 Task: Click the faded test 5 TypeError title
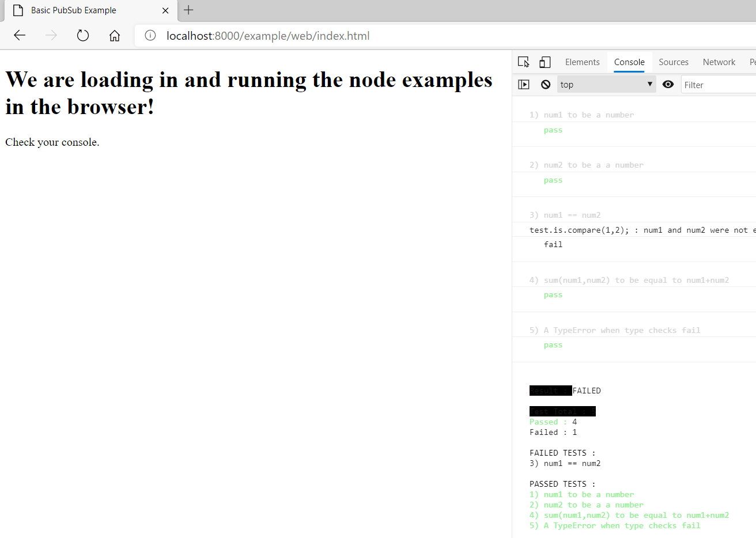coord(615,330)
